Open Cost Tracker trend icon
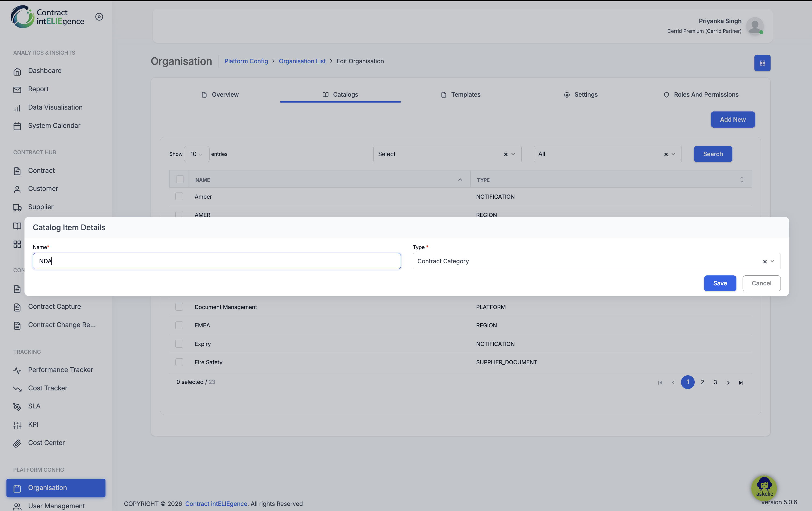Image resolution: width=812 pixels, height=511 pixels. 17,388
